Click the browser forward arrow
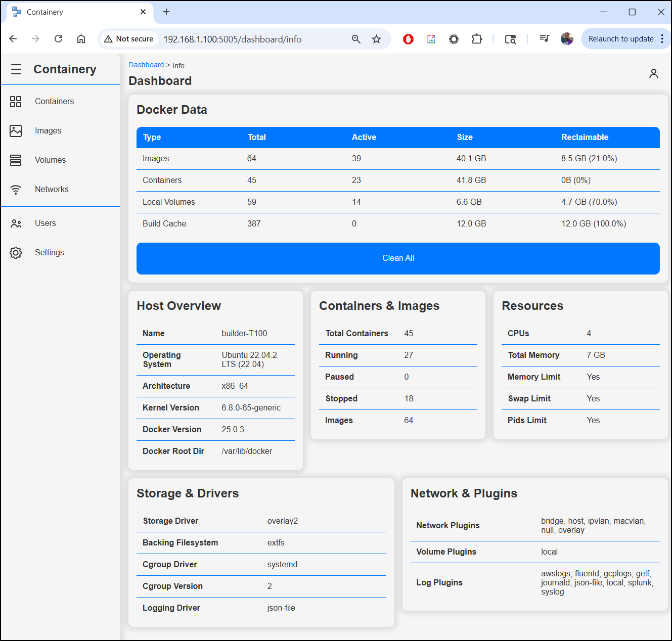The image size is (672, 641). pos(35,39)
